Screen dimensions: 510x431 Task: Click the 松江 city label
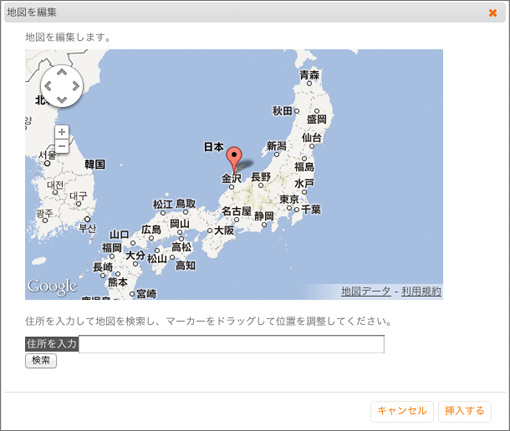coord(163,204)
